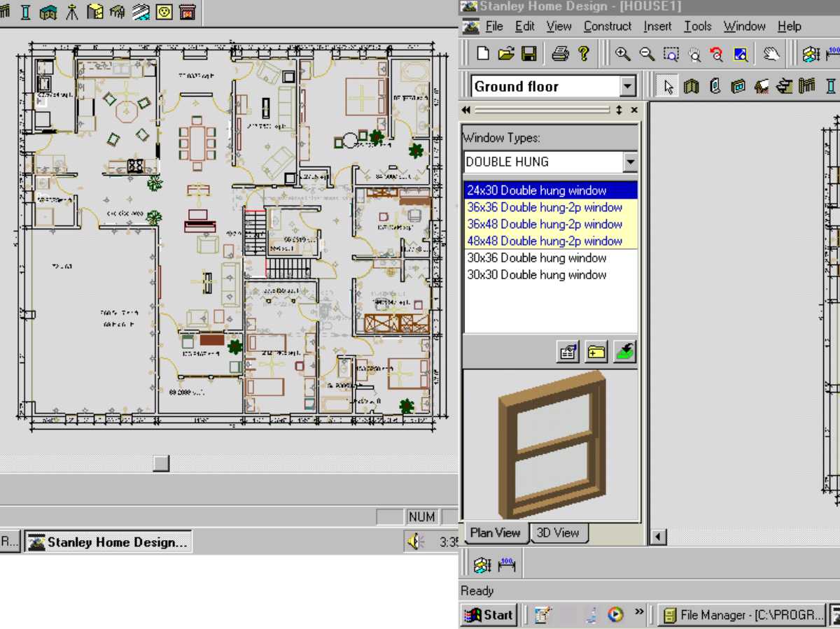Select the wall construction tool
This screenshot has width=840, height=629.
tap(692, 86)
